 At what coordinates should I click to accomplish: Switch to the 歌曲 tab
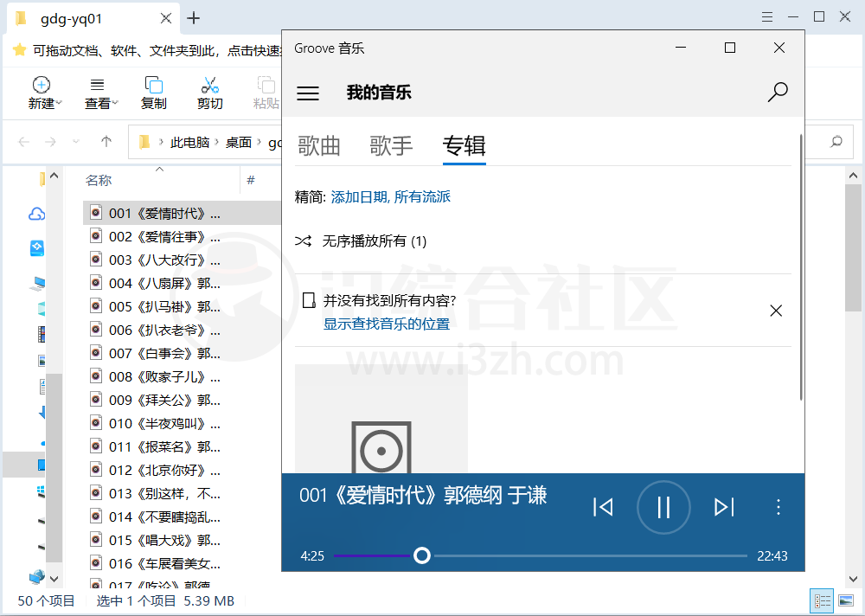tap(319, 145)
